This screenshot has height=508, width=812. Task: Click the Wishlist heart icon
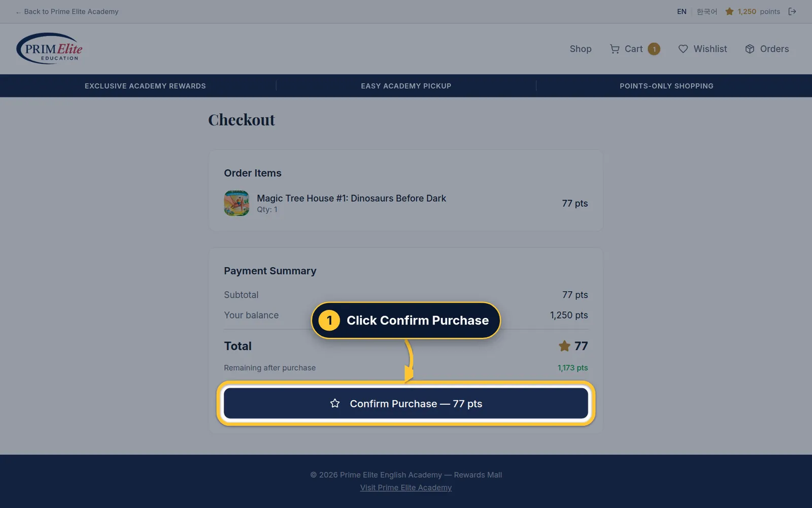pos(683,49)
